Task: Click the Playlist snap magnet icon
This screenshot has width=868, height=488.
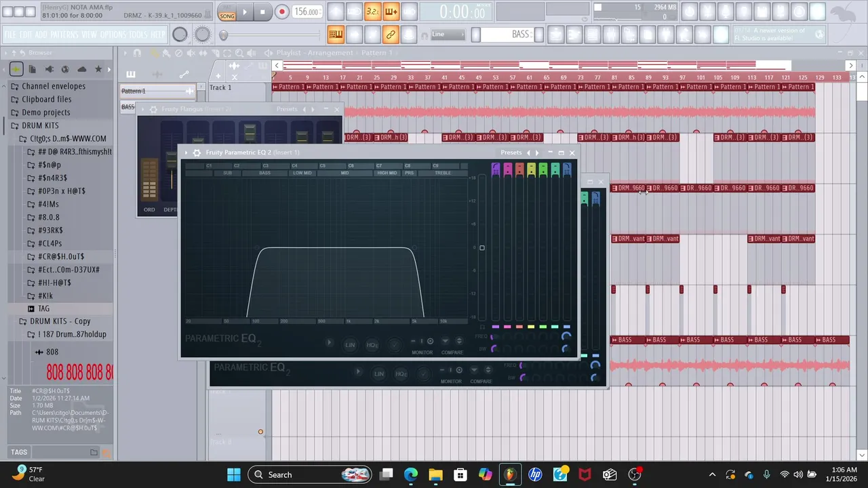Action: pos(137,53)
